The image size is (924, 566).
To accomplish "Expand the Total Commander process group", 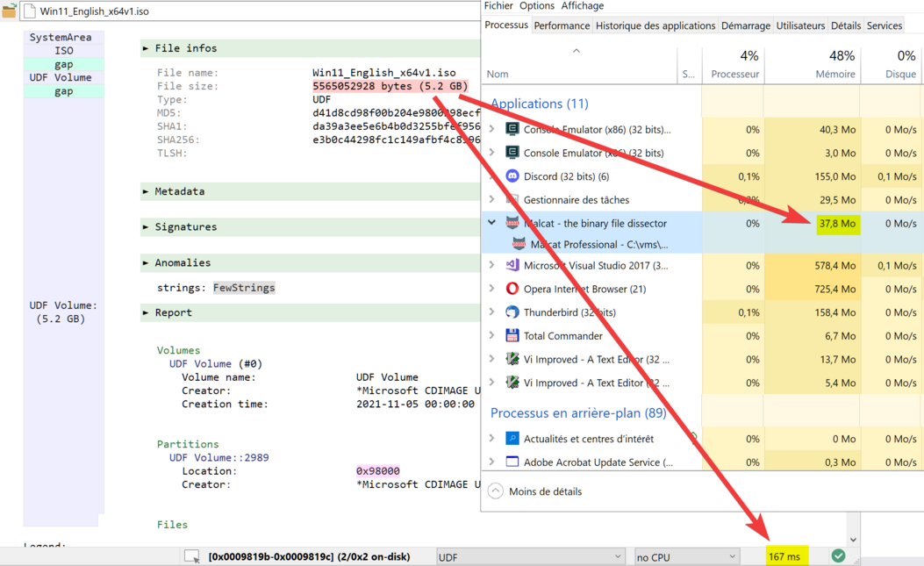I will 492,335.
